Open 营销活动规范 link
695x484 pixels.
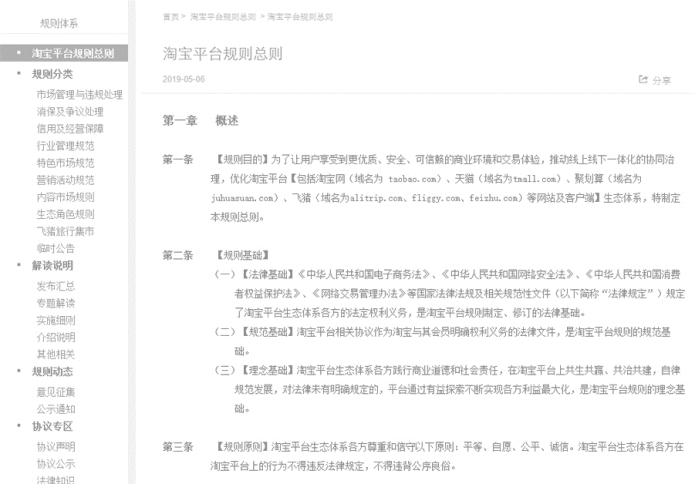tap(66, 180)
